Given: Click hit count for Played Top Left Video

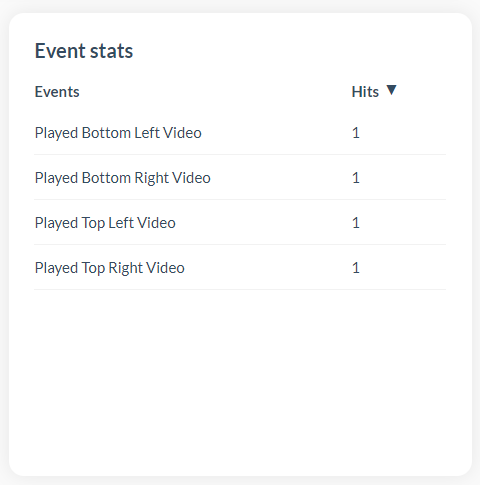Looking at the screenshot, I should coord(356,223).
